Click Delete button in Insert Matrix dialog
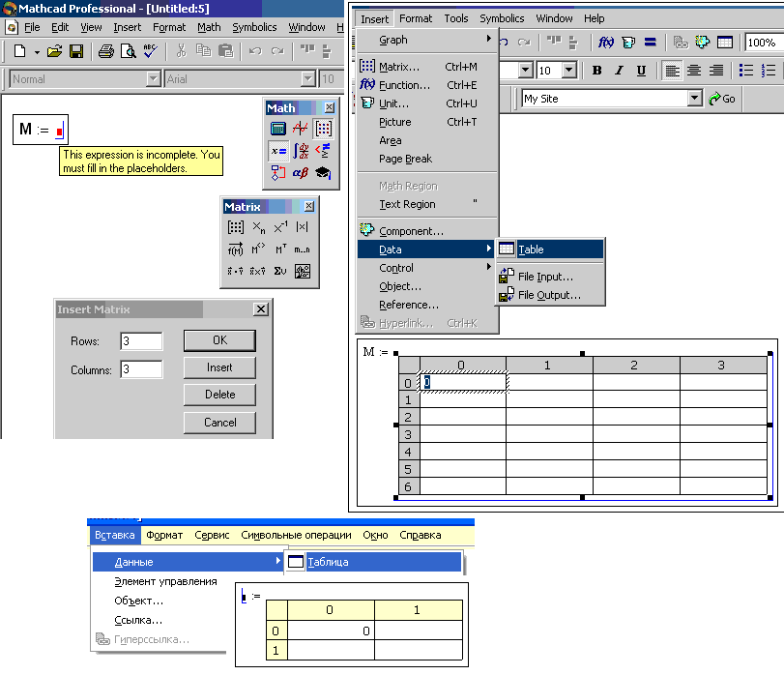The width and height of the screenshot is (784, 675). 219,395
